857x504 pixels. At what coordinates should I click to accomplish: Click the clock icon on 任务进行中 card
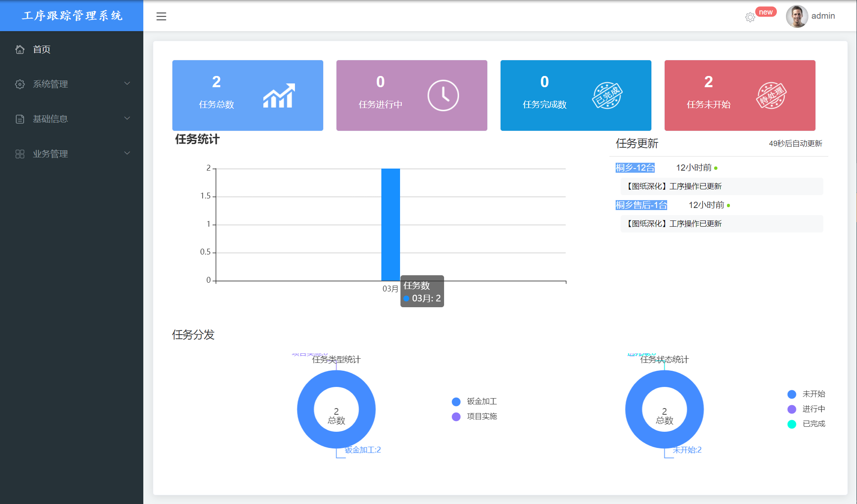point(443,95)
